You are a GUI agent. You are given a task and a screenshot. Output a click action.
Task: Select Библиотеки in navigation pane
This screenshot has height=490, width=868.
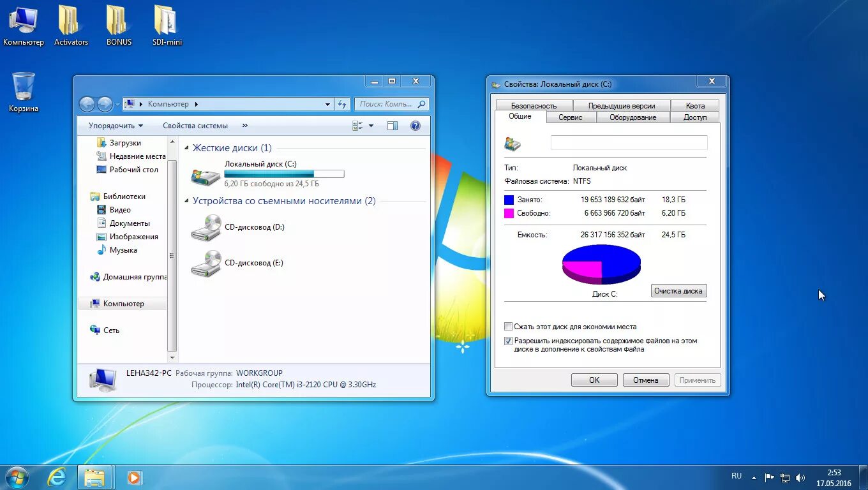tap(118, 197)
